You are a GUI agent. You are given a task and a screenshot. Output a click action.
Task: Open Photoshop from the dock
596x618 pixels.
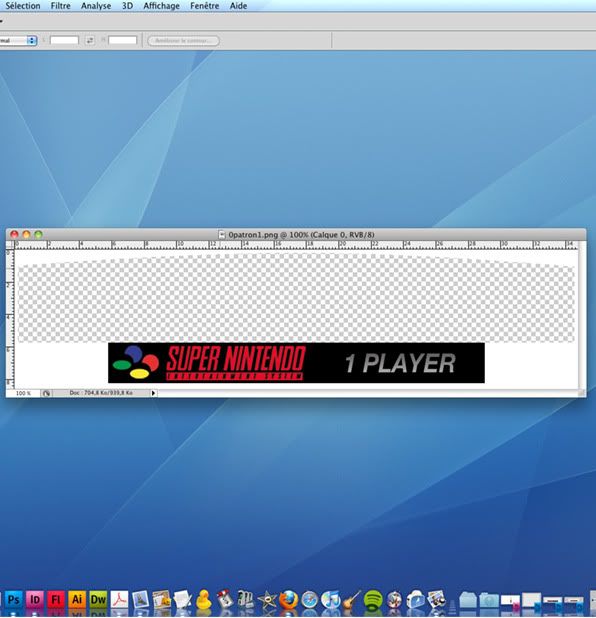point(13,600)
